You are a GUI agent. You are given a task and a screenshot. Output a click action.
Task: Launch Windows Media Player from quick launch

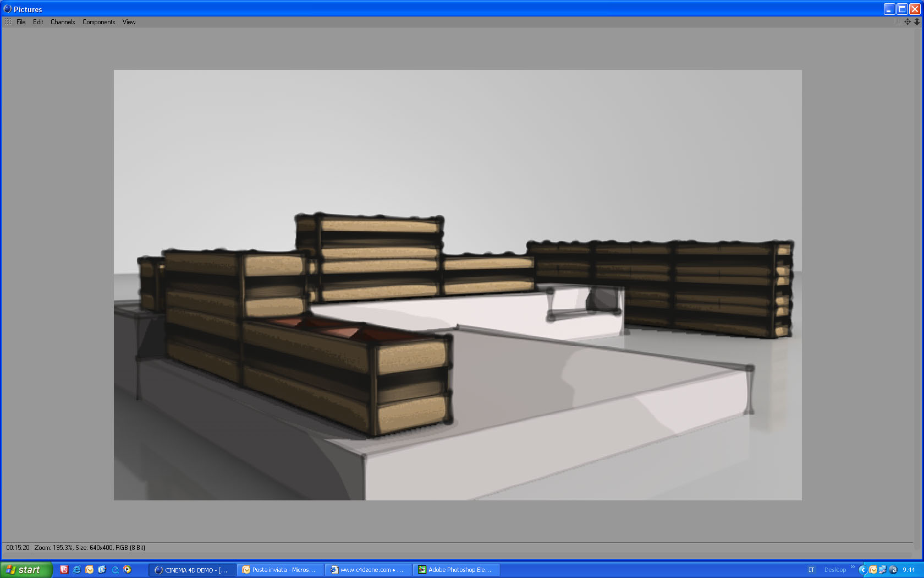(x=128, y=570)
